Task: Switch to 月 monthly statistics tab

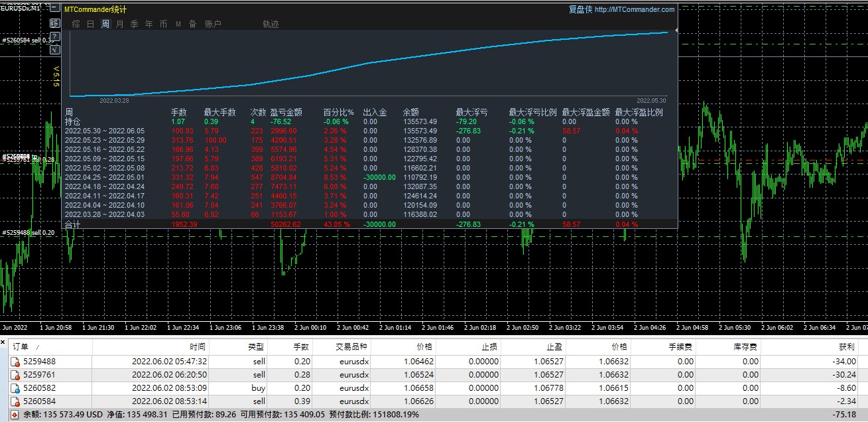Action: point(119,24)
